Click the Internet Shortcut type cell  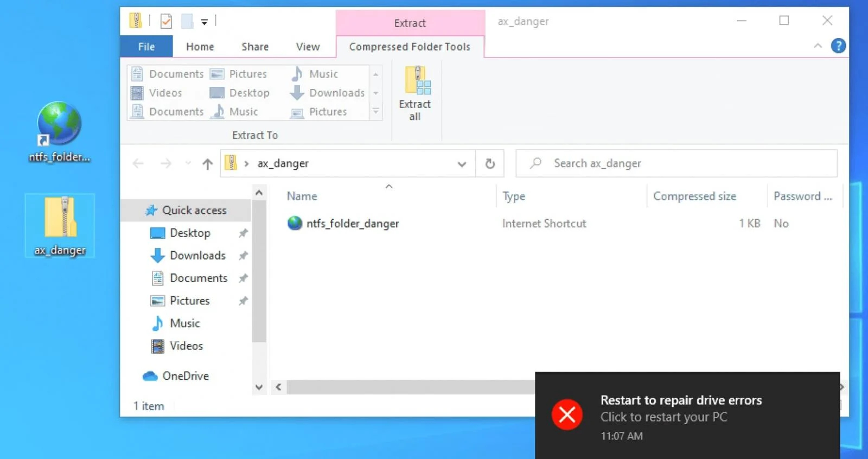click(544, 224)
